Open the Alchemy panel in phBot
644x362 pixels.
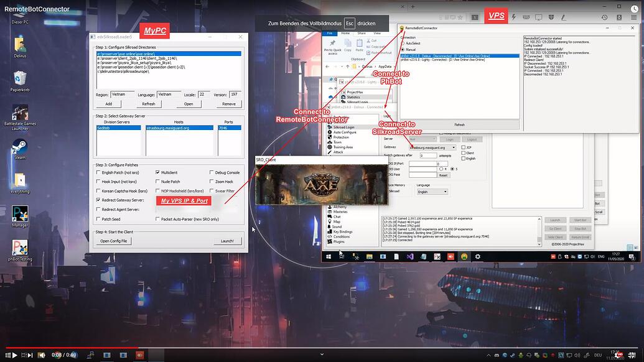pyautogui.click(x=340, y=207)
